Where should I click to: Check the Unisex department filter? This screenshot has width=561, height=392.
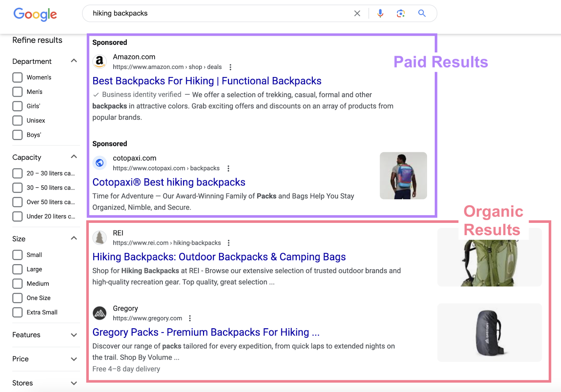(x=18, y=121)
